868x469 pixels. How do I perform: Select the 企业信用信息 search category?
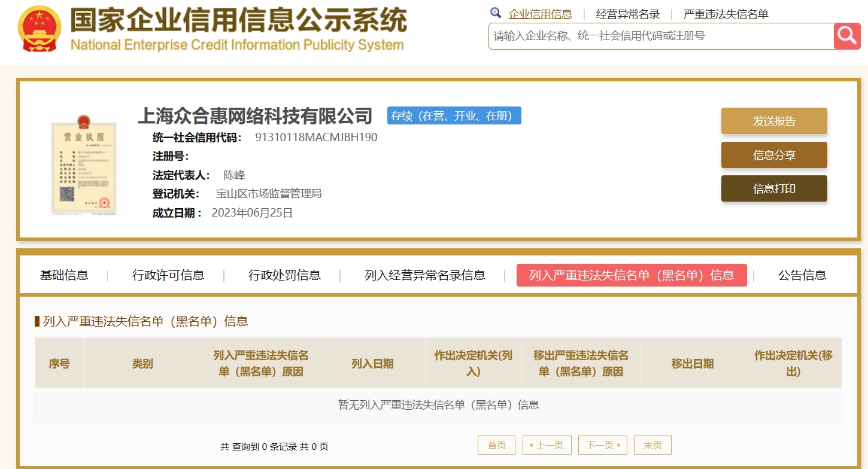[540, 14]
